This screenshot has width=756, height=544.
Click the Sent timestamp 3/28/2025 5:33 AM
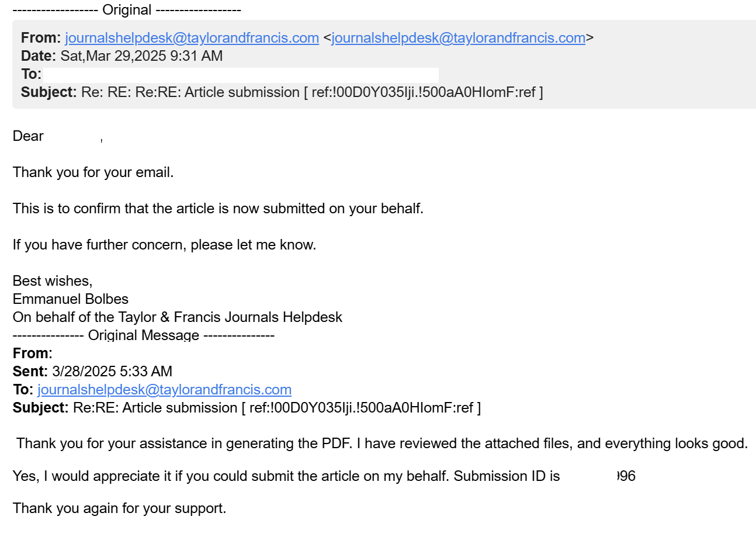pyautogui.click(x=112, y=372)
